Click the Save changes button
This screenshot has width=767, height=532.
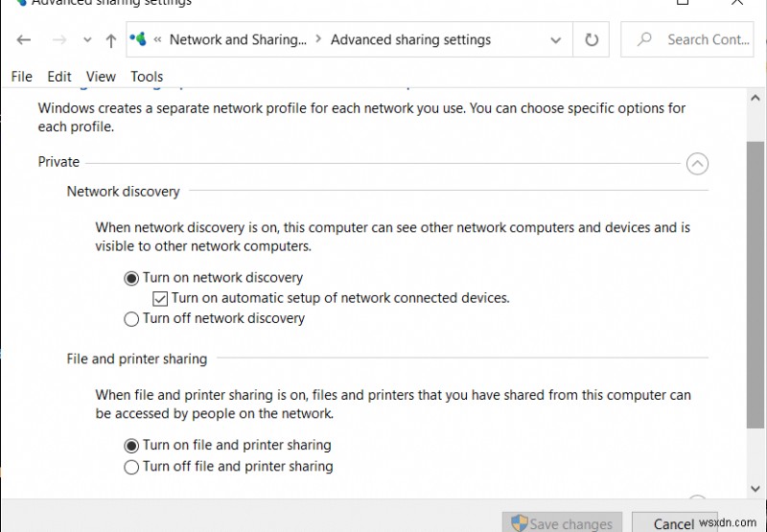[562, 523]
